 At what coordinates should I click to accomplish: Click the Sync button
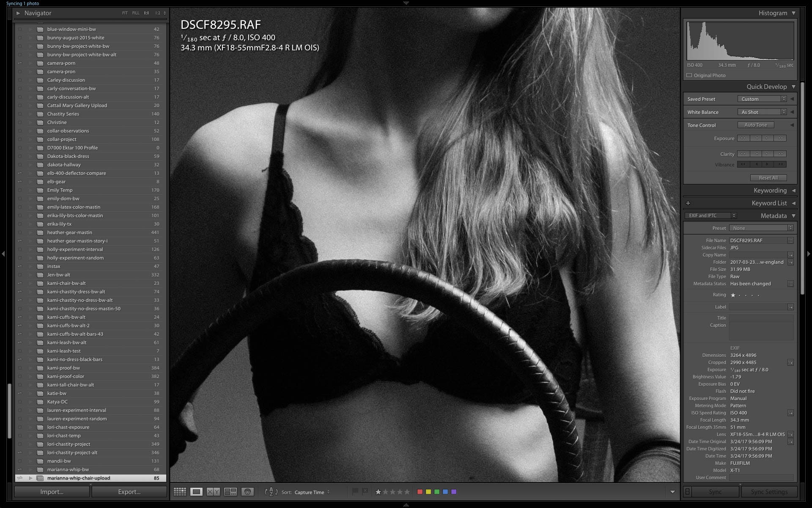716,491
